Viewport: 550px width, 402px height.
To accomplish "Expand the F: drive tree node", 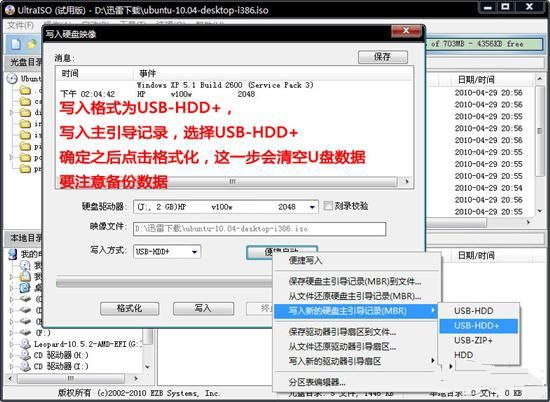I will click(12, 332).
